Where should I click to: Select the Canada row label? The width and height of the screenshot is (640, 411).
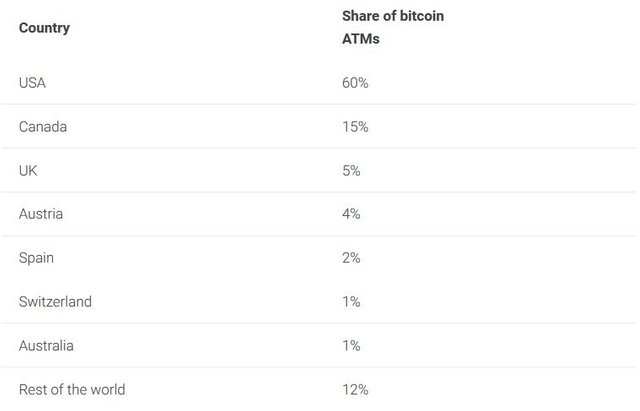pyautogui.click(x=43, y=127)
